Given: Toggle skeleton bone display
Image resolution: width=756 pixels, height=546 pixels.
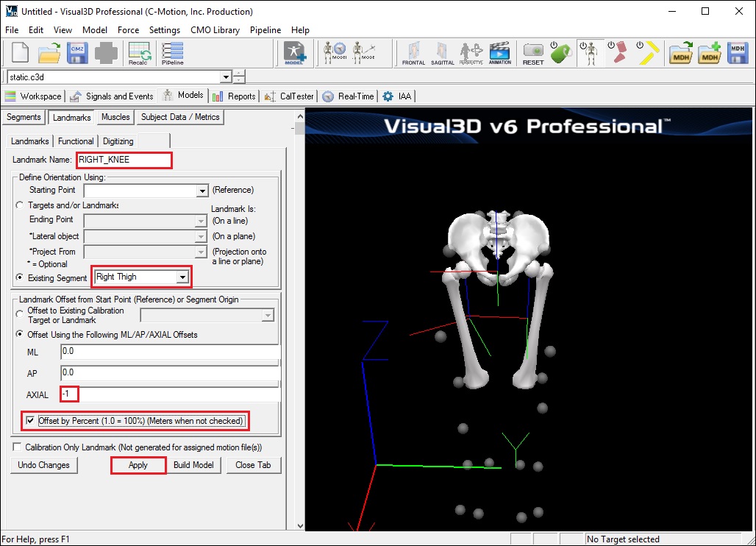Looking at the screenshot, I should [x=589, y=53].
